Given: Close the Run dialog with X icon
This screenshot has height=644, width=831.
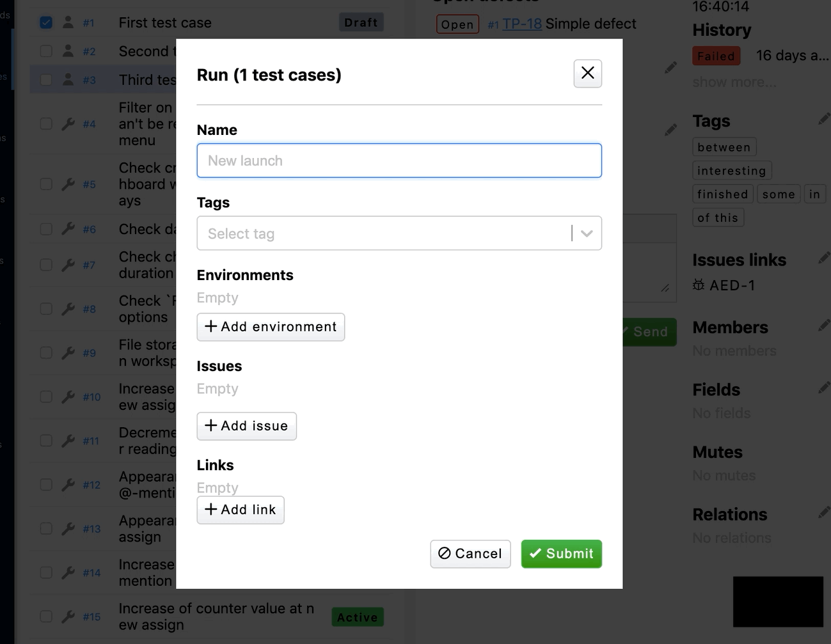Looking at the screenshot, I should pos(587,74).
